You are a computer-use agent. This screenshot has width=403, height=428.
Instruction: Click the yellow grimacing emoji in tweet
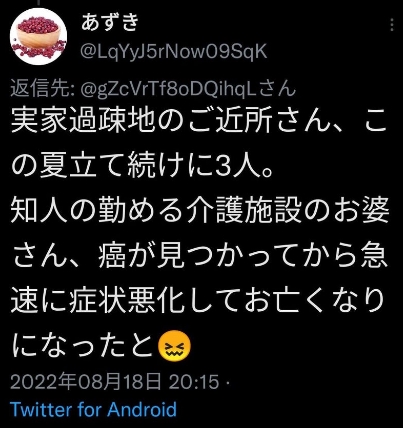pos(175,346)
